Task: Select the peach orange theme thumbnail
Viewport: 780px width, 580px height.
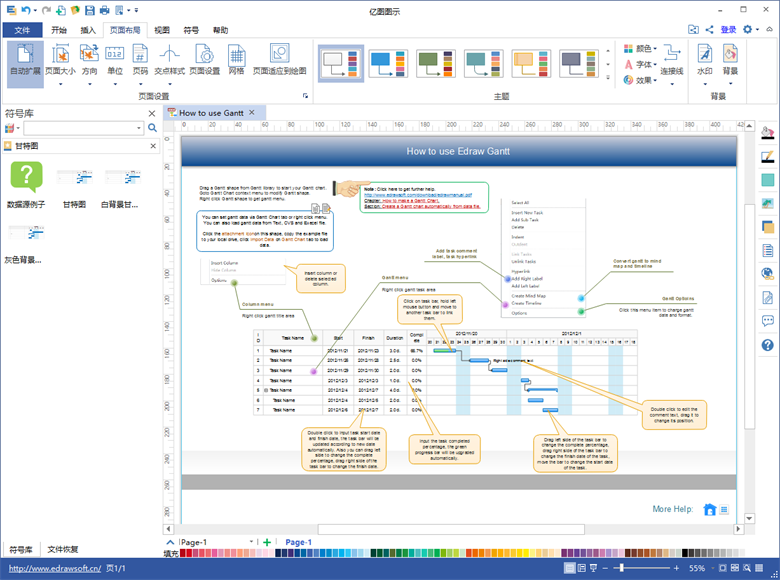Action: (x=531, y=64)
